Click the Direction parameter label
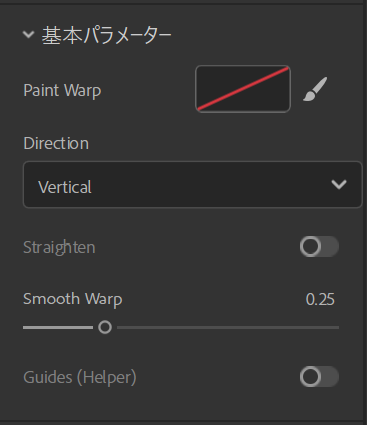Viewport: 367px width, 425px height. (x=56, y=143)
